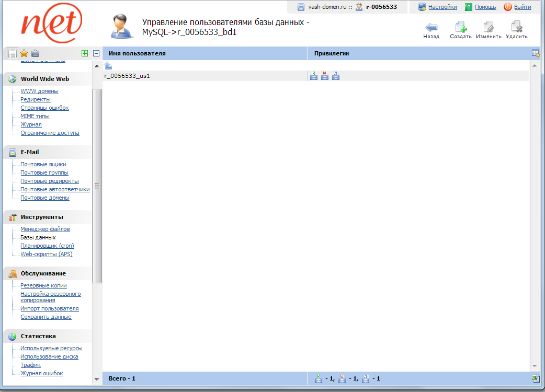Click the Создать new user icon

(x=460, y=28)
